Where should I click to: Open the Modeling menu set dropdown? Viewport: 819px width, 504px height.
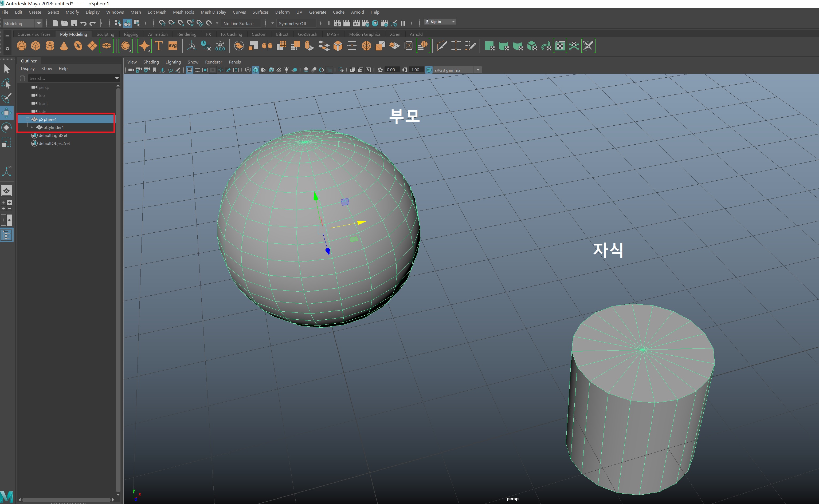pyautogui.click(x=22, y=23)
